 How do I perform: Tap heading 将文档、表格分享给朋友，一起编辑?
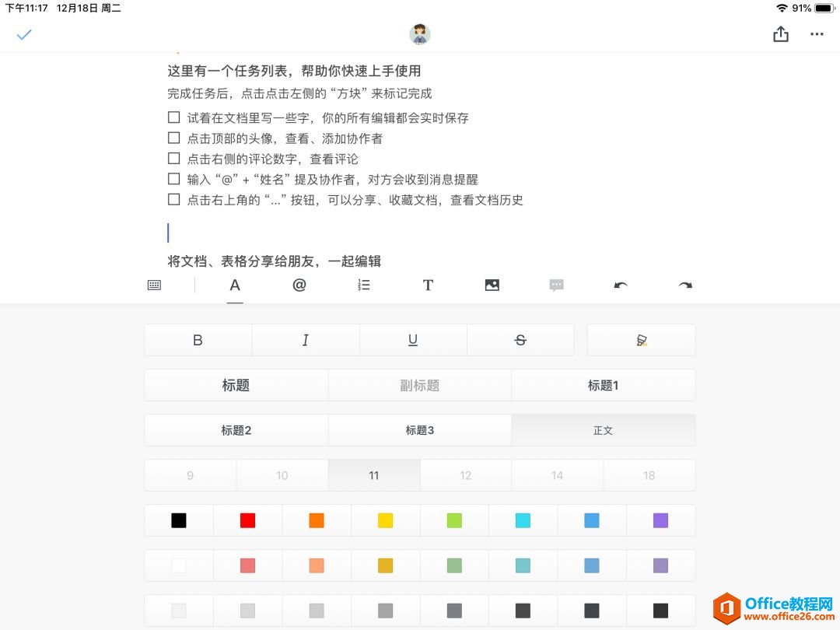pos(275,261)
